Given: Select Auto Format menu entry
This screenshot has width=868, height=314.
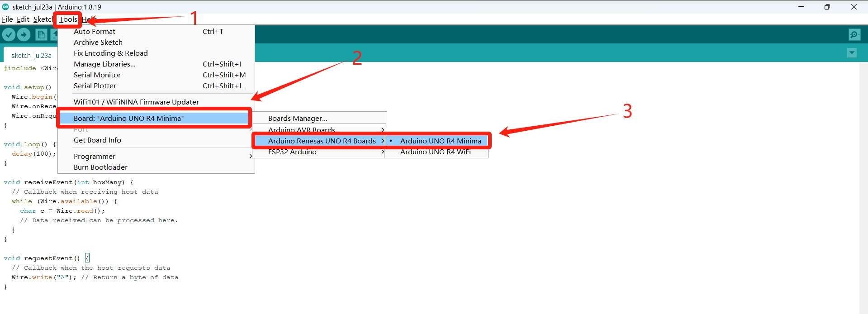Looking at the screenshot, I should pos(156,31).
